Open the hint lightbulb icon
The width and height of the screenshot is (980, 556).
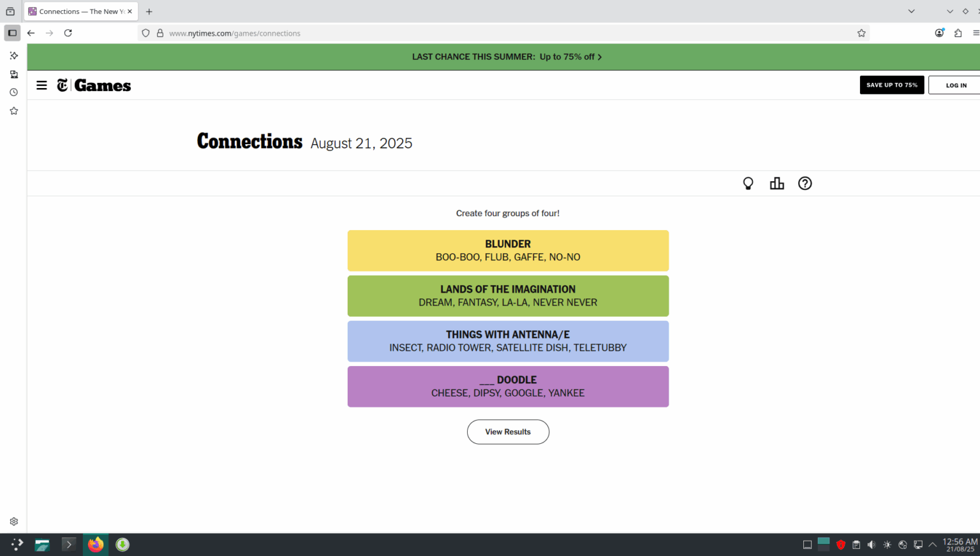(748, 183)
